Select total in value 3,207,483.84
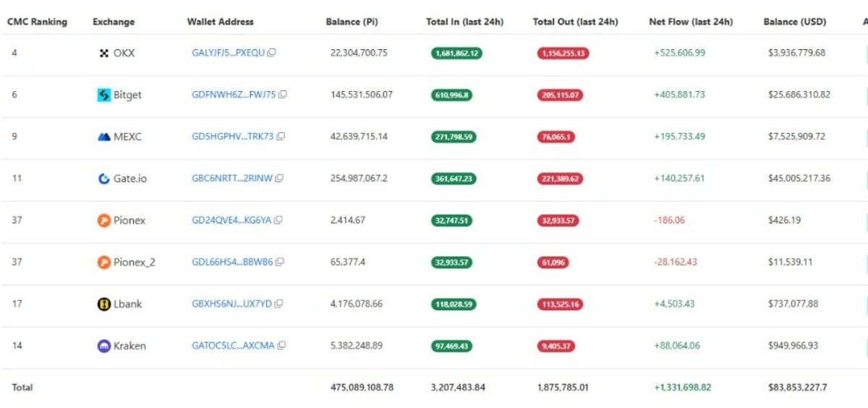The image size is (868, 408). coord(458,388)
